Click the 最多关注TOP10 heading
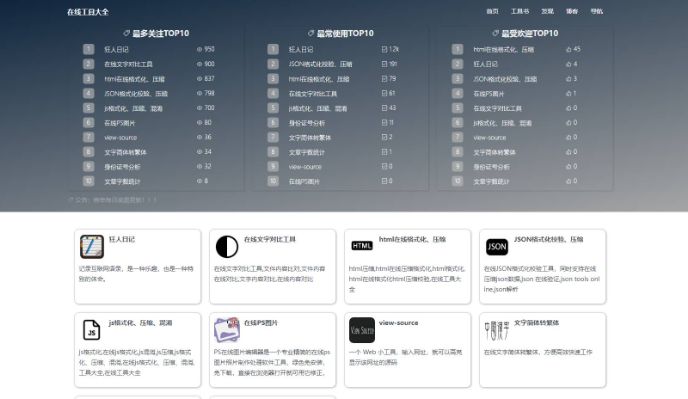688x399 pixels. [161, 33]
